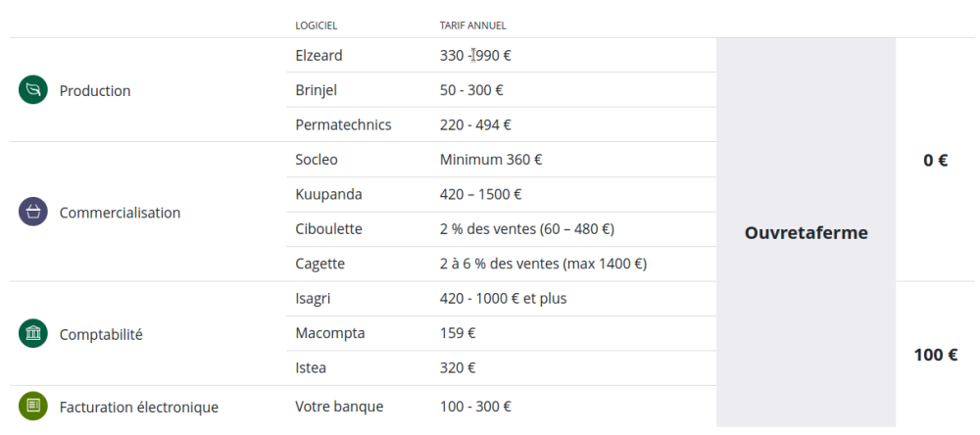Click the Facturation électronique document icon

coord(33,406)
